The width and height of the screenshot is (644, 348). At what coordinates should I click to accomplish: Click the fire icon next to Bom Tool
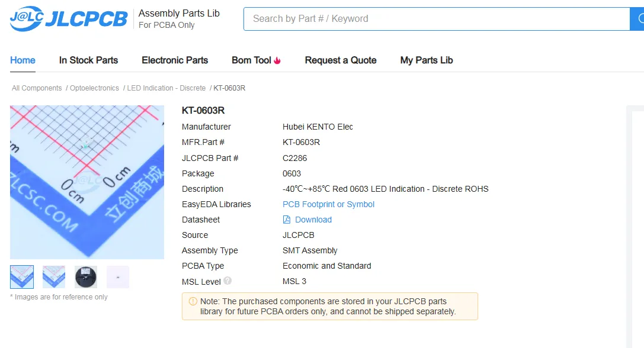277,60
